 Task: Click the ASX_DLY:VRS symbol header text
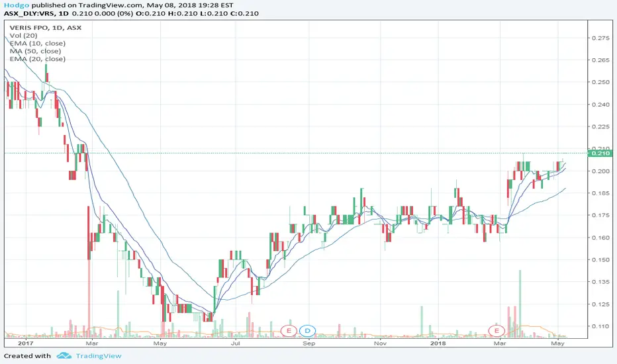30,13
